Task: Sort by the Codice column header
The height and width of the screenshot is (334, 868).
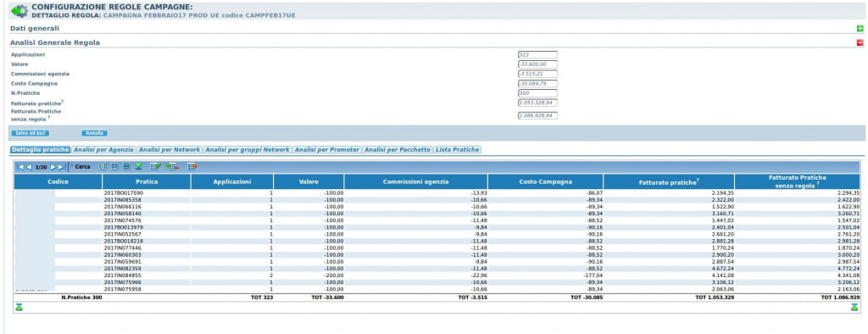Action: click(58, 181)
